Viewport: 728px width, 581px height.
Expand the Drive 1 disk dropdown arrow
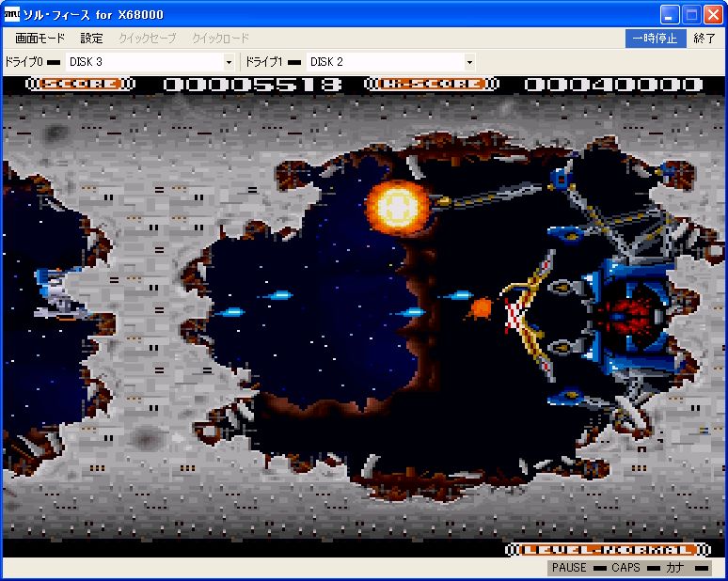[x=469, y=62]
